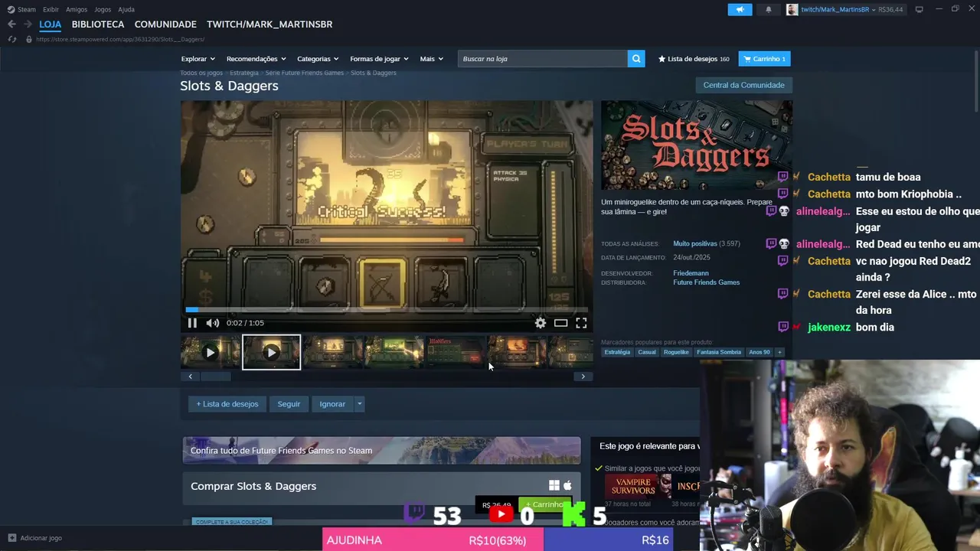Click the Ignorar button
The height and width of the screenshot is (551, 980).
[332, 404]
